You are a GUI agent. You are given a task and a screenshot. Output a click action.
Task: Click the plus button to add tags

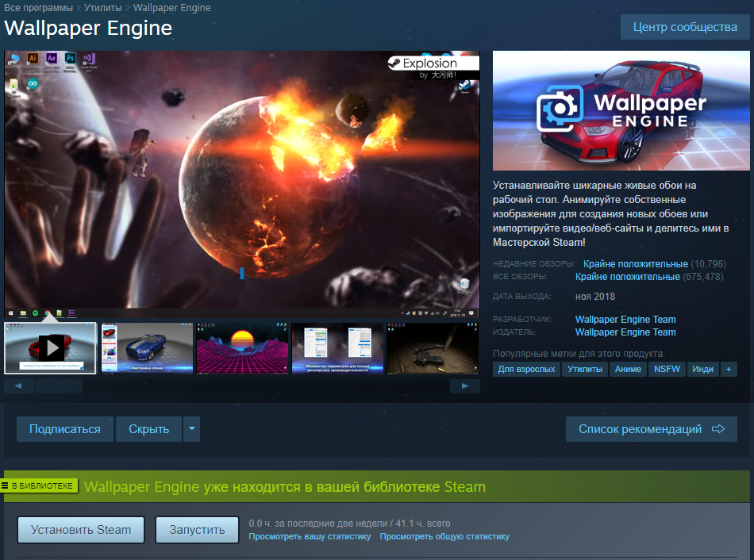click(x=729, y=369)
